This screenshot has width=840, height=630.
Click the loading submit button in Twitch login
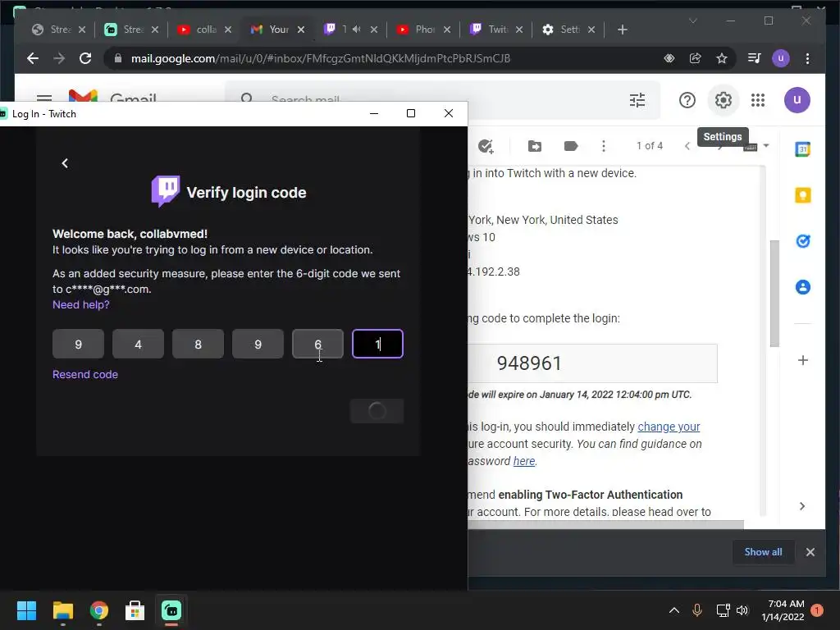(377, 411)
